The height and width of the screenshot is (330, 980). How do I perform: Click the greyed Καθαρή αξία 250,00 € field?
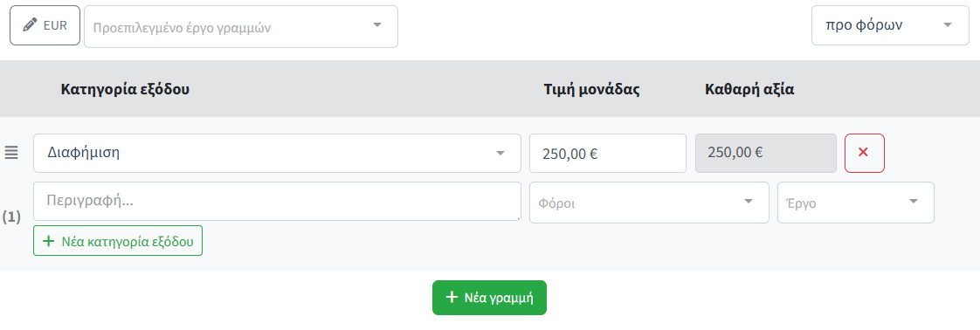[766, 153]
